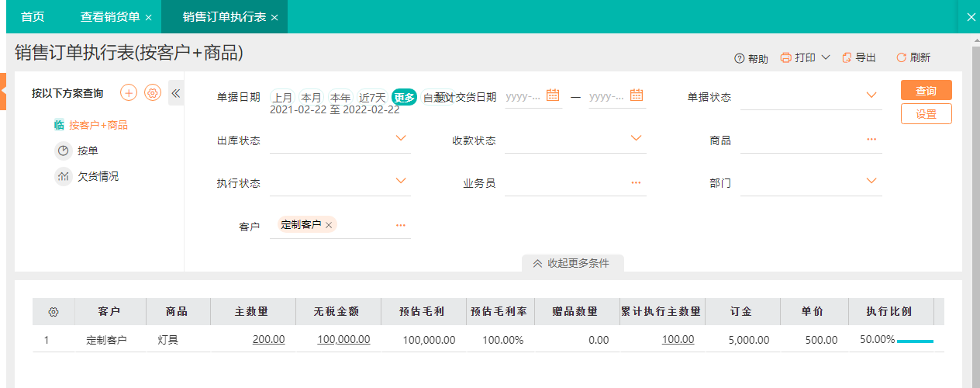Open tax-free amount link 100,000.00

click(343, 340)
